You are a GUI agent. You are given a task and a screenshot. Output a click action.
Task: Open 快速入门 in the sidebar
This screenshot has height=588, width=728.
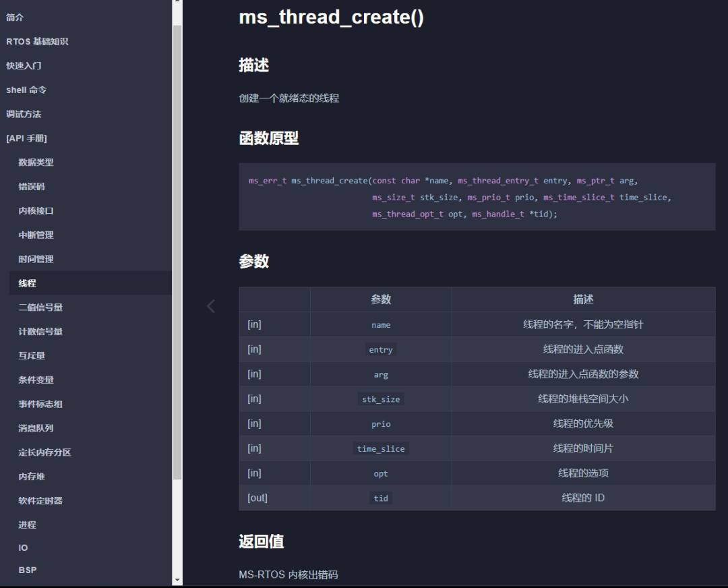(24, 66)
